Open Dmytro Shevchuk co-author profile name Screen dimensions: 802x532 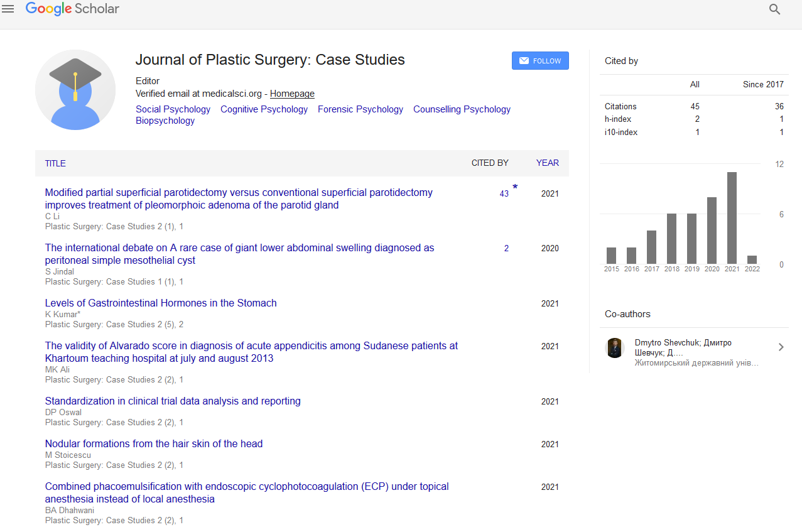click(x=683, y=343)
